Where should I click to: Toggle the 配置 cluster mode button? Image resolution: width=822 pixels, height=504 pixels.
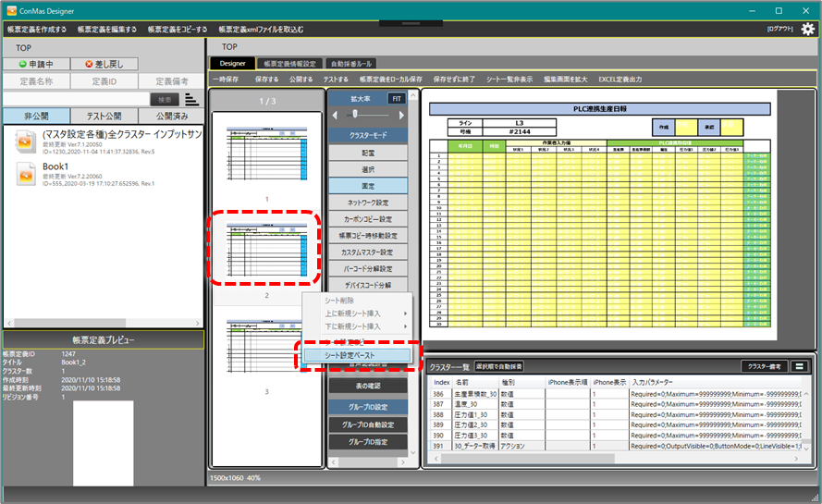[368, 153]
